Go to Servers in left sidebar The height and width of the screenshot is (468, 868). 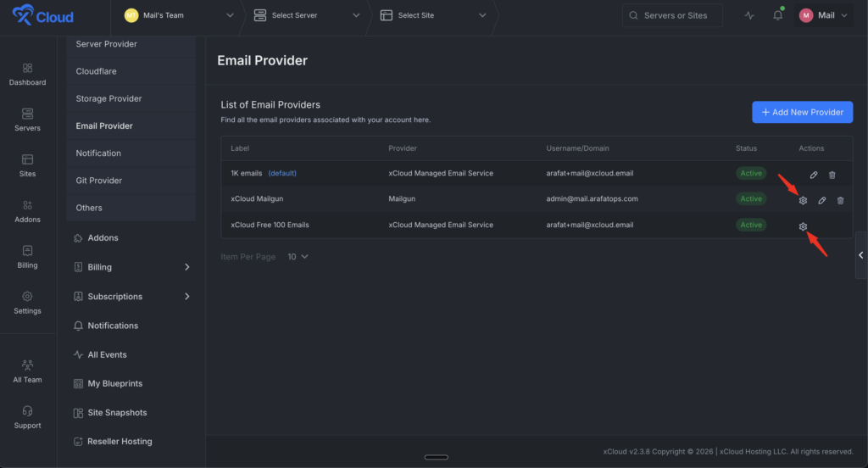click(27, 120)
